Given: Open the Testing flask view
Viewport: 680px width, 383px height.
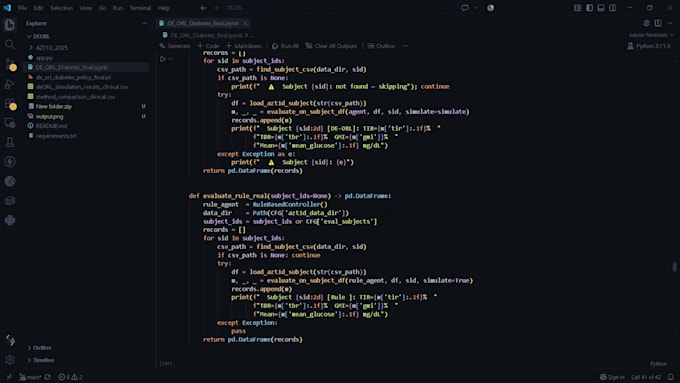Looking at the screenshot, I should pyautogui.click(x=10, y=142).
